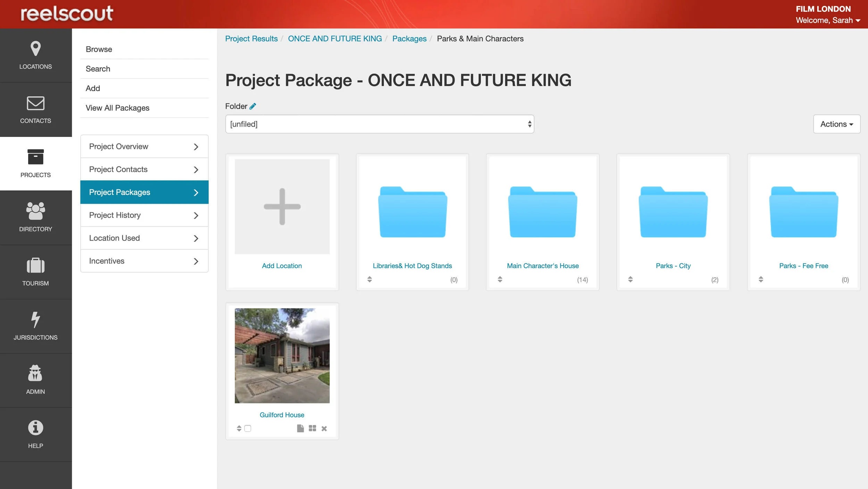Click the document icon under Guilford House
The image size is (868, 489).
click(x=300, y=429)
